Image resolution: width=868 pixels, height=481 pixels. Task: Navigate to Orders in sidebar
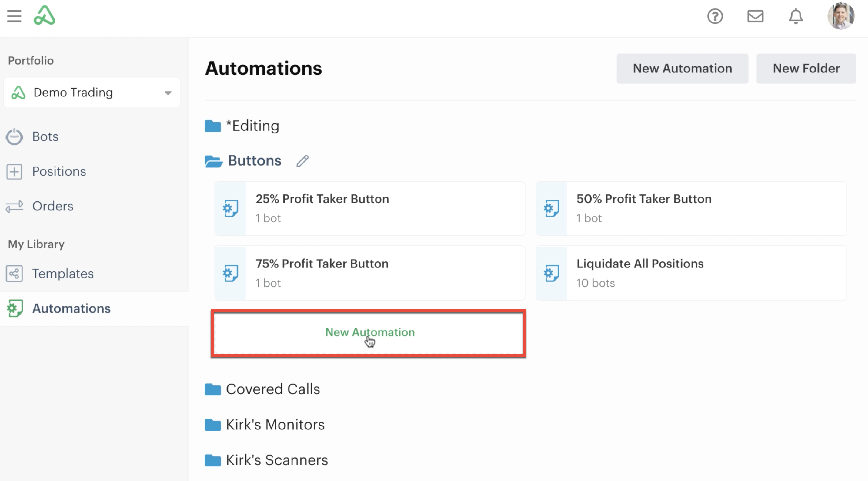coord(52,206)
